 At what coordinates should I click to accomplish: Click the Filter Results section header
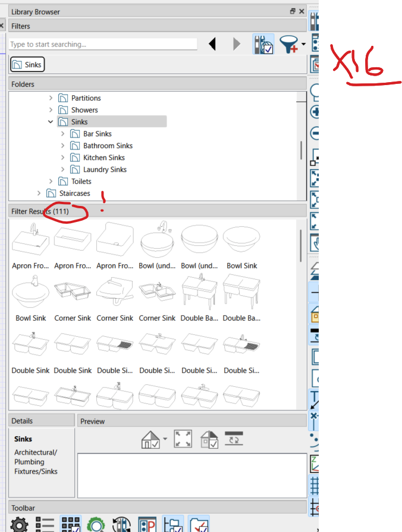point(158,211)
